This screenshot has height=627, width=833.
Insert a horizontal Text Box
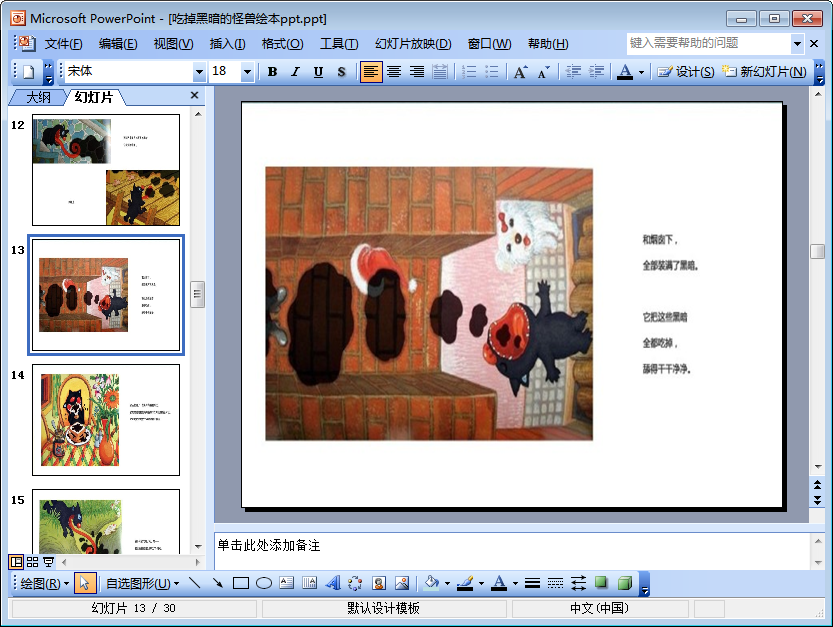287,583
